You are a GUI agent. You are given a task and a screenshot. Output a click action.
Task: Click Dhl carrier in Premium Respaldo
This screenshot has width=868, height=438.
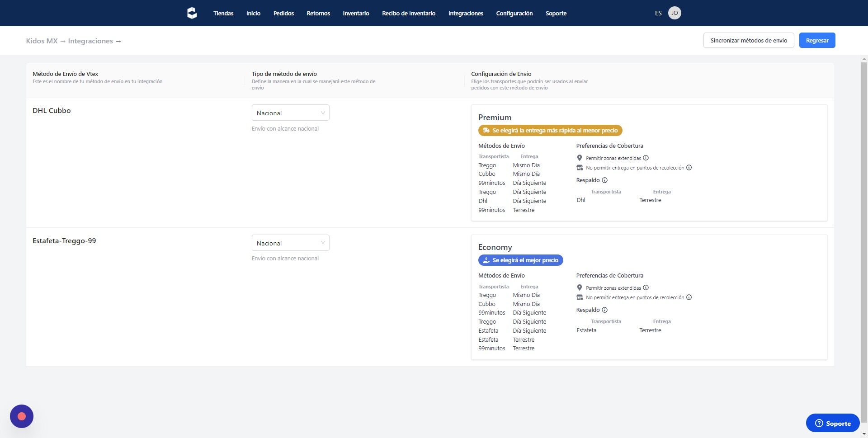581,200
